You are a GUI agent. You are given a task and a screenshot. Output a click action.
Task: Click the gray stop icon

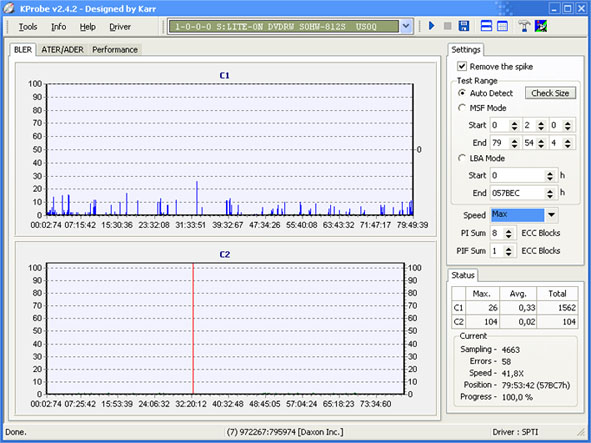tap(447, 26)
